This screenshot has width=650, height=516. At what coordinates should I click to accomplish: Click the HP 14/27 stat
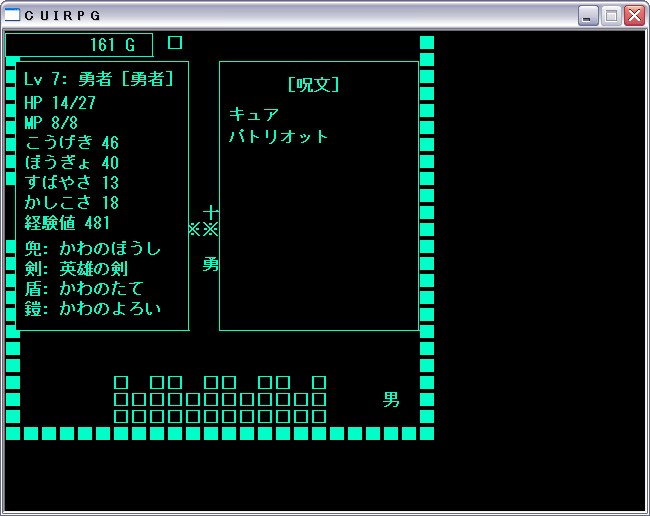click(x=60, y=102)
